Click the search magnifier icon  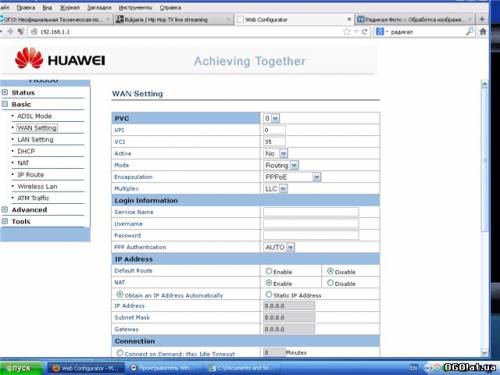[x=470, y=32]
